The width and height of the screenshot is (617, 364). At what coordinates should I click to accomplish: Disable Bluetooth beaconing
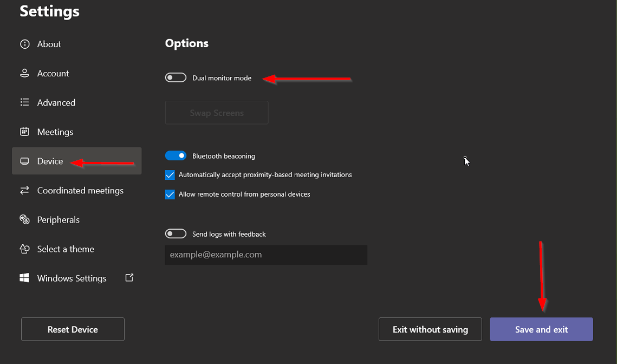176,155
